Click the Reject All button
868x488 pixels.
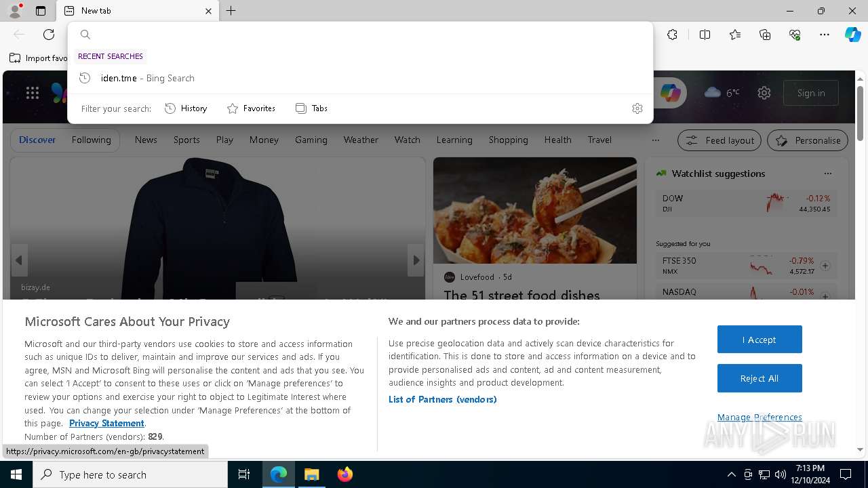(759, 378)
